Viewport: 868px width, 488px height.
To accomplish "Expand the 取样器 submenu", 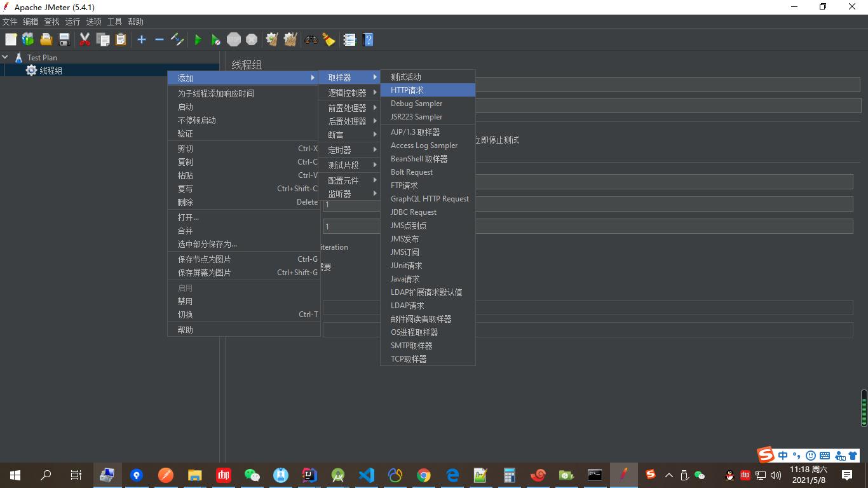I will tap(349, 78).
